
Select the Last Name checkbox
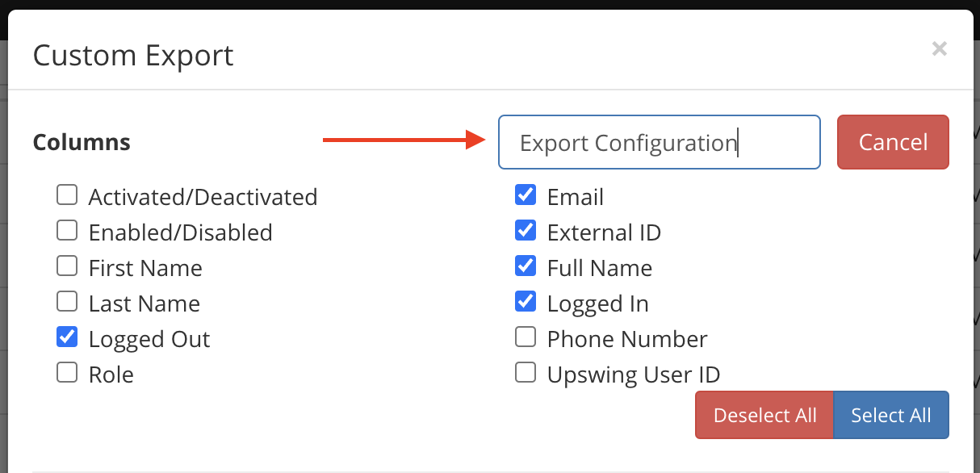(x=67, y=301)
